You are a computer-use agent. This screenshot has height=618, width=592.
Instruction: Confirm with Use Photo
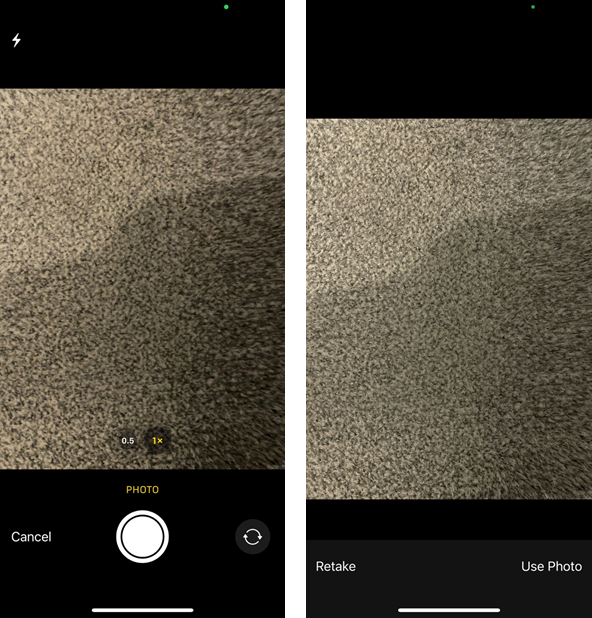[551, 566]
